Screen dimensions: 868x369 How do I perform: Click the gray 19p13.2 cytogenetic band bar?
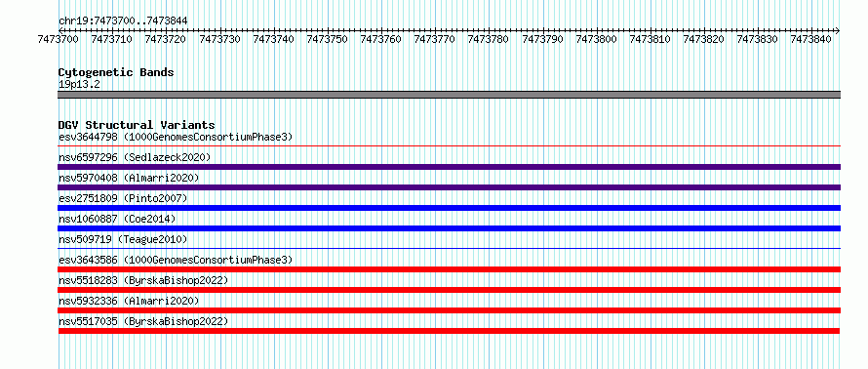(x=449, y=95)
